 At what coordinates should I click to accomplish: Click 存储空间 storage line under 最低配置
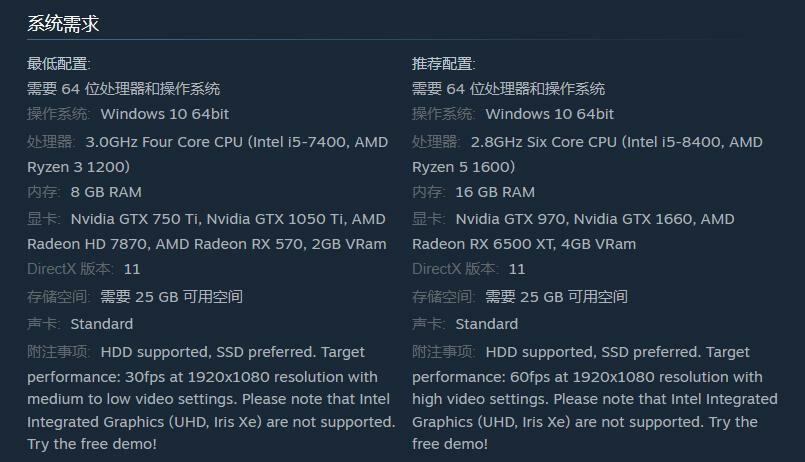(x=134, y=297)
